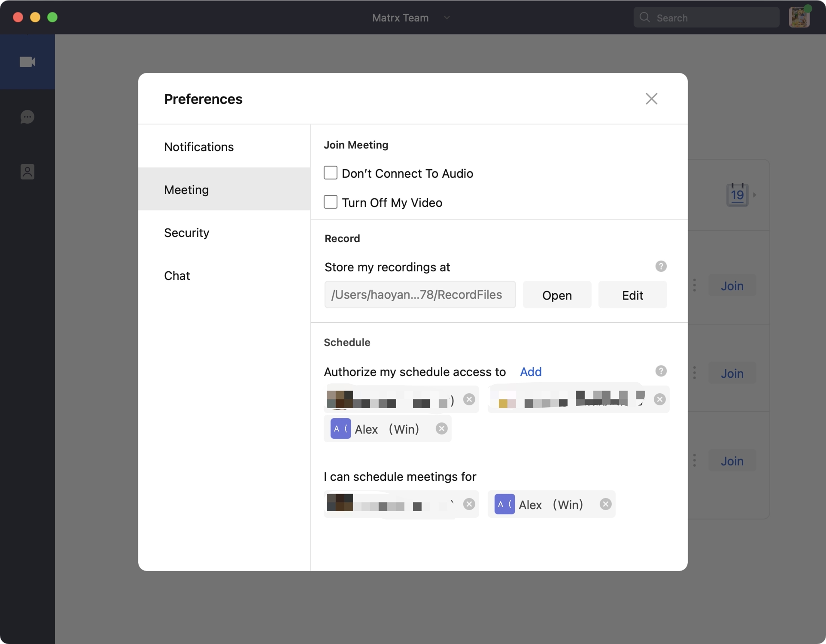
Task: Remove Alex (Win) from schedule meetings for
Action: pos(605,504)
